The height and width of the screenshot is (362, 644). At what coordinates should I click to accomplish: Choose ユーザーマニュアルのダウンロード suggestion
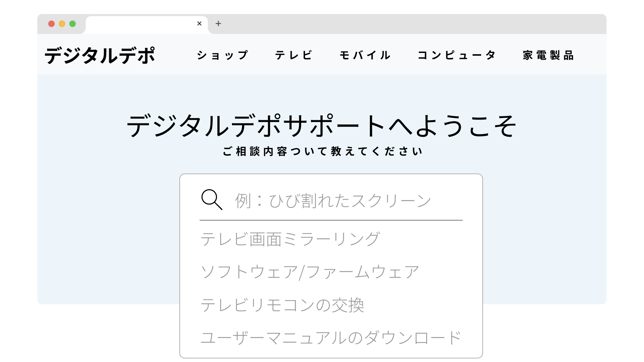click(331, 338)
